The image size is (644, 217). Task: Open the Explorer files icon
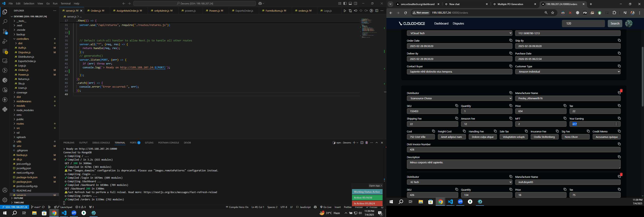(5, 12)
